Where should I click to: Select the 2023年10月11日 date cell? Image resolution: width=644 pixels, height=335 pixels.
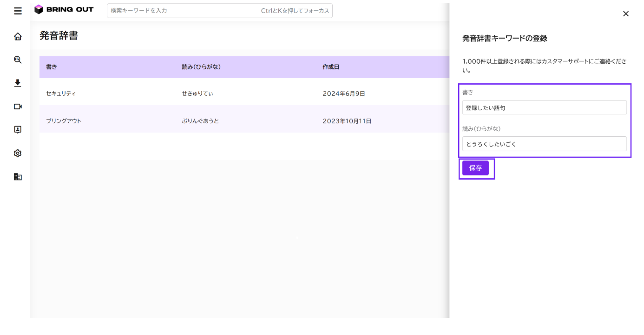pyautogui.click(x=347, y=121)
